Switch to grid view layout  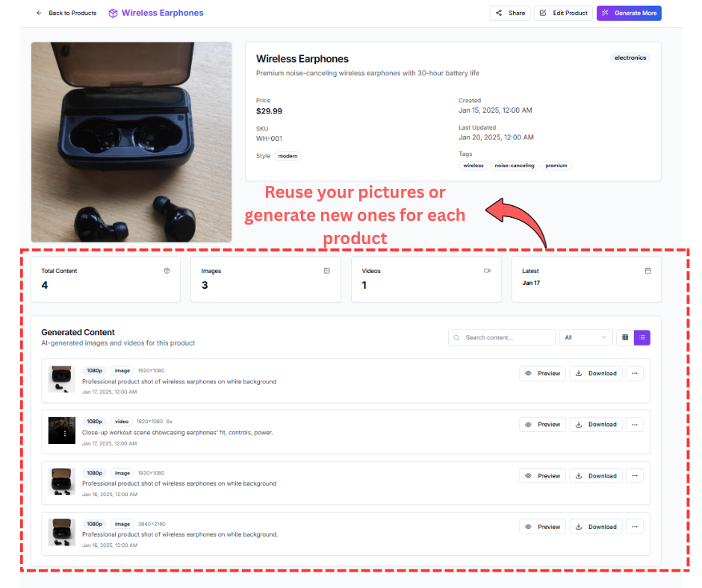(x=625, y=338)
